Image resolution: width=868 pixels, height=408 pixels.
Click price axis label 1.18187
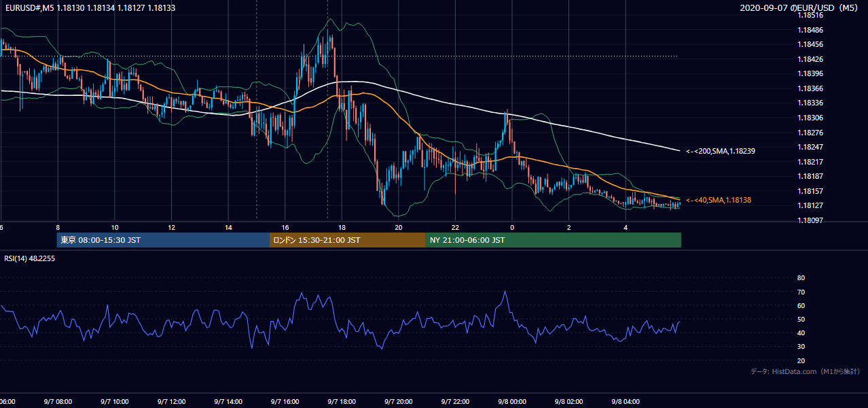[810, 176]
